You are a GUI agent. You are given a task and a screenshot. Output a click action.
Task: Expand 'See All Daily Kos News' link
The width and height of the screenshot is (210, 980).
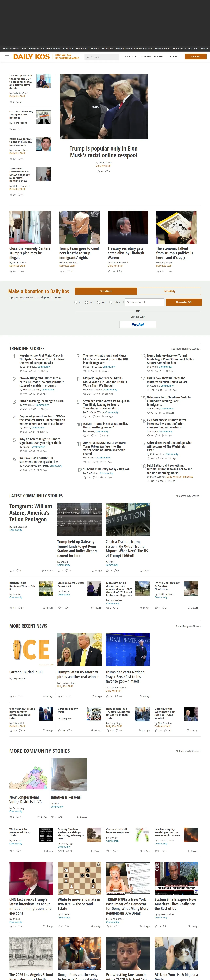pyautogui.click(x=188, y=627)
